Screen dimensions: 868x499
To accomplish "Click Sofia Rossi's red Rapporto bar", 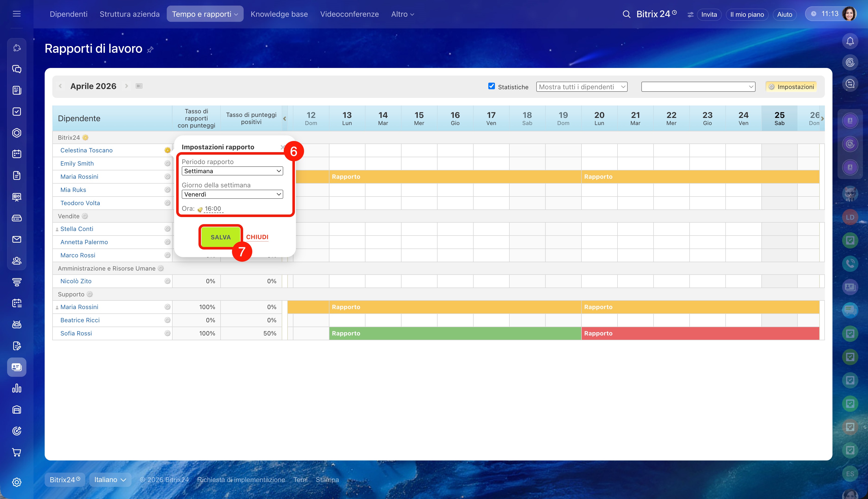I will pyautogui.click(x=700, y=333).
